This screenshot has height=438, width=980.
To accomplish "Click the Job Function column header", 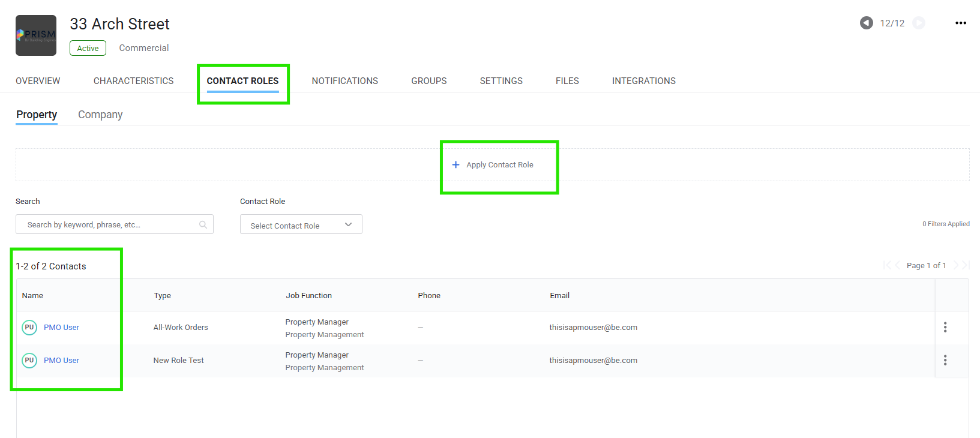I will (309, 295).
